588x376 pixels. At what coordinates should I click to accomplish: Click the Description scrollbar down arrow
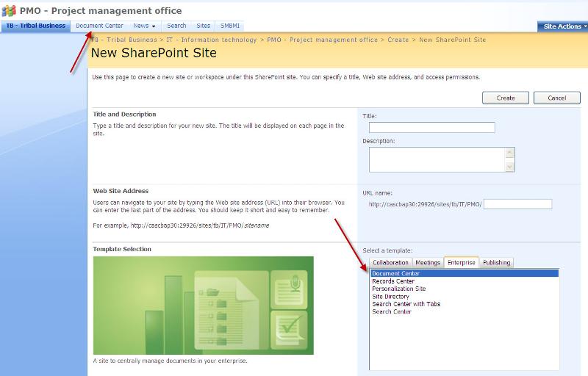[x=509, y=167]
